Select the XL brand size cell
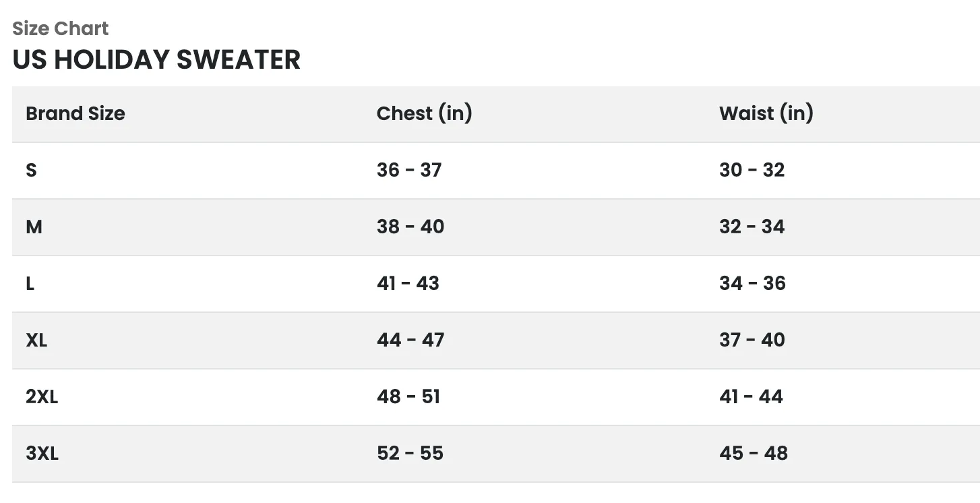The height and width of the screenshot is (503, 980). 36,340
